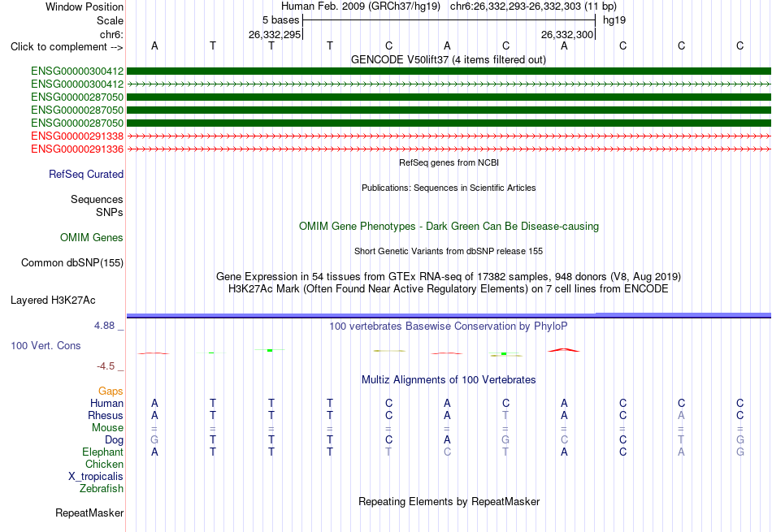Click the SNPs track label

(x=110, y=212)
